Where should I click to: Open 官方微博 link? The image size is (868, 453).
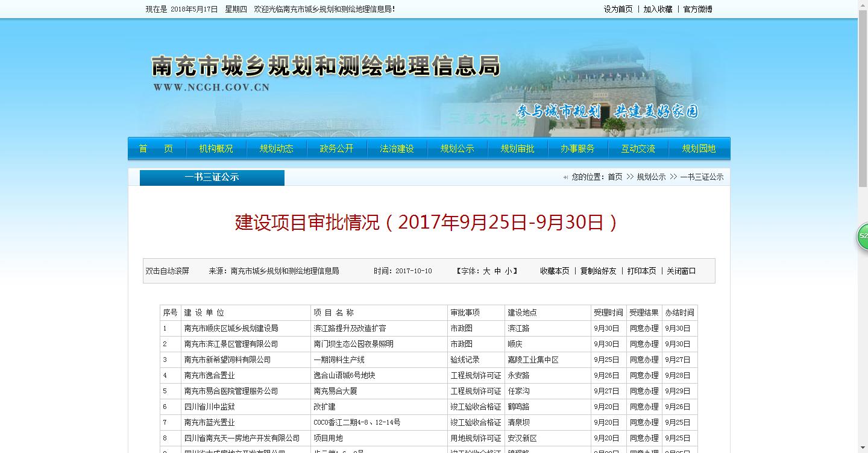[697, 9]
